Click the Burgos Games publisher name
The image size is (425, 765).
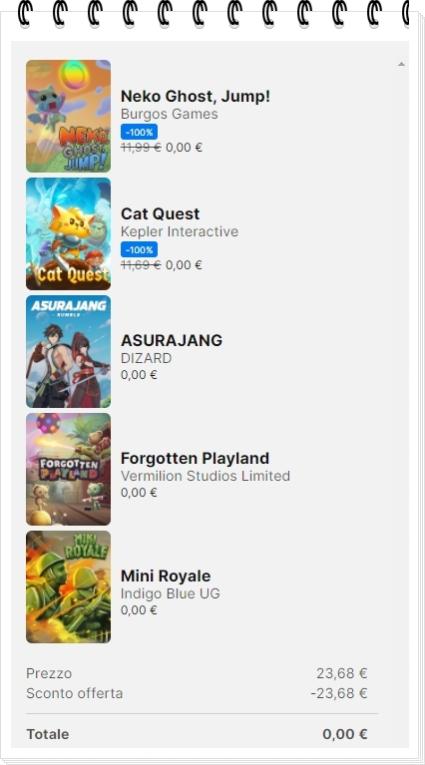(169, 114)
